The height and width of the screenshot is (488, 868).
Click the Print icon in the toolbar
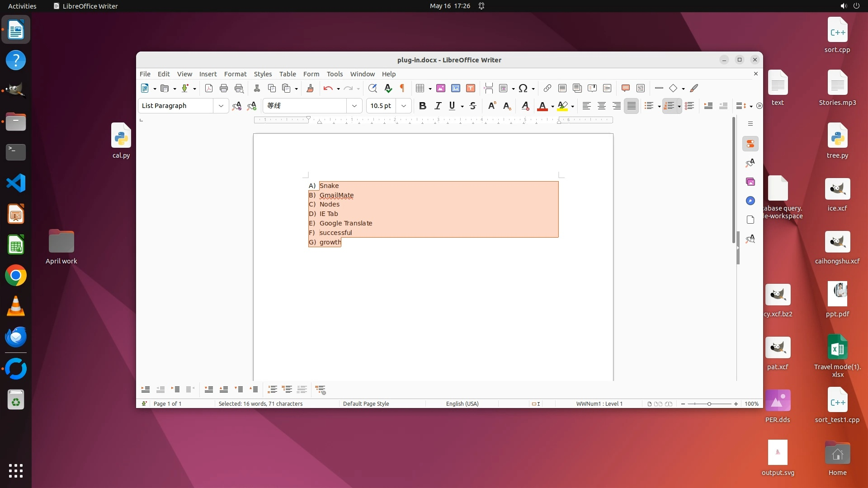[x=223, y=88]
